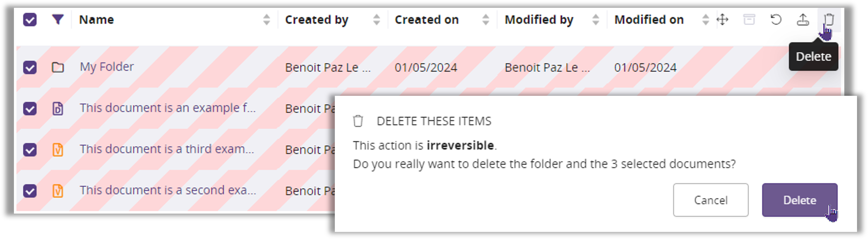Click the My Folder folder icon
The image size is (868, 239).
click(58, 67)
